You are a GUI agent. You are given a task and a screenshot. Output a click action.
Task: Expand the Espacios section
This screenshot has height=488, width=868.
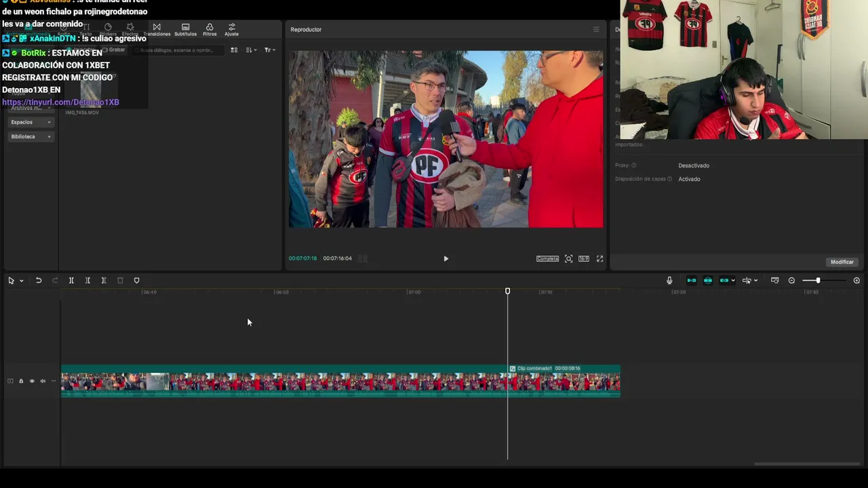click(31, 122)
